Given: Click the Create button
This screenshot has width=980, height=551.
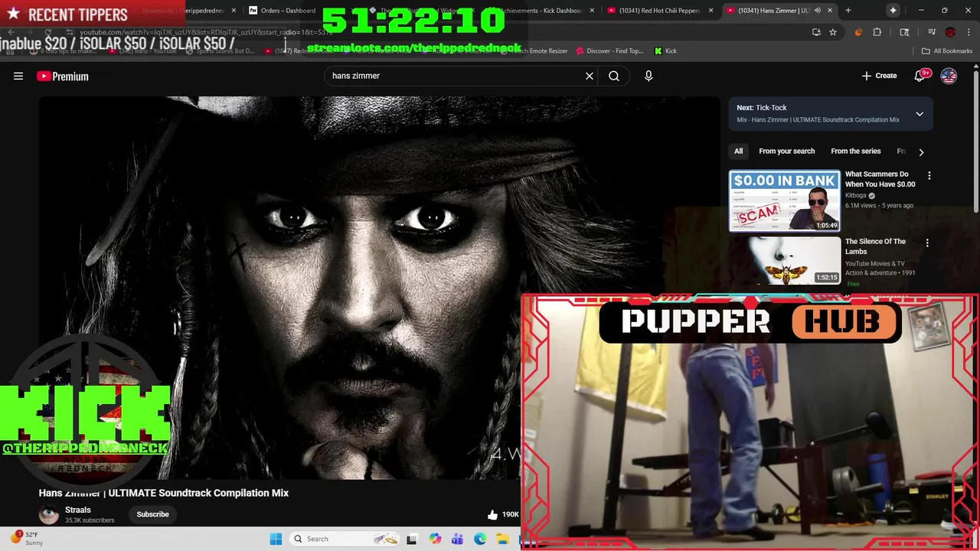Looking at the screenshot, I should [x=879, y=76].
